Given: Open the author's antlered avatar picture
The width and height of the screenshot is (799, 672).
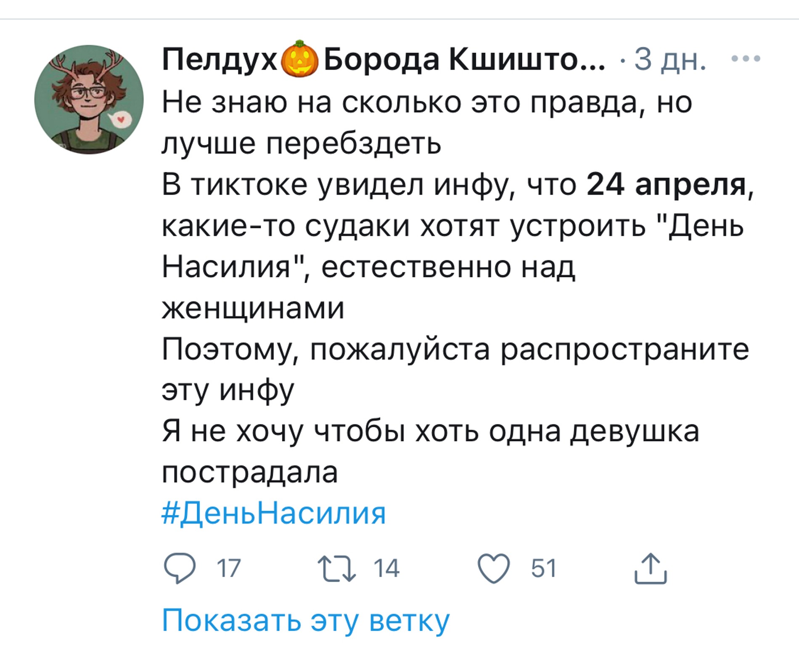Looking at the screenshot, I should pos(89,100).
